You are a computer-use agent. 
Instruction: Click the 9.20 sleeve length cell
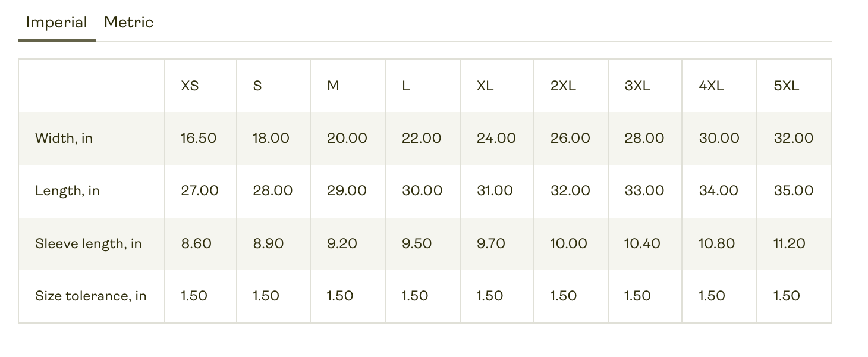click(x=342, y=243)
